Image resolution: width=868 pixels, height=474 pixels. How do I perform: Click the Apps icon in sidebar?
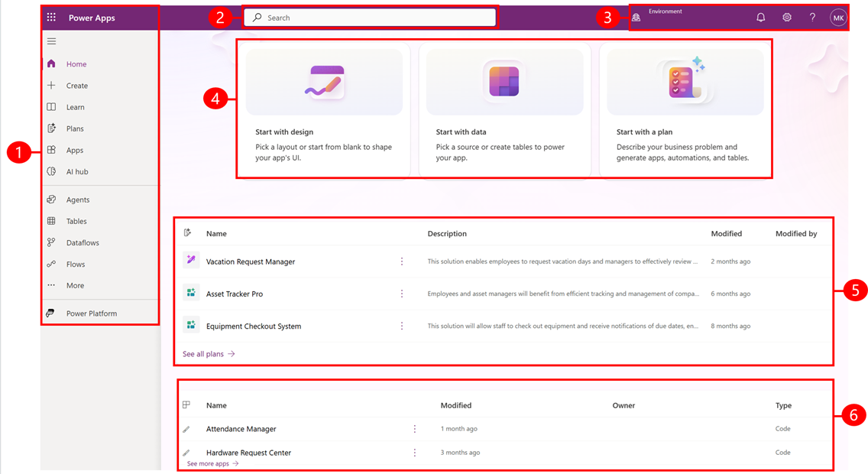51,150
